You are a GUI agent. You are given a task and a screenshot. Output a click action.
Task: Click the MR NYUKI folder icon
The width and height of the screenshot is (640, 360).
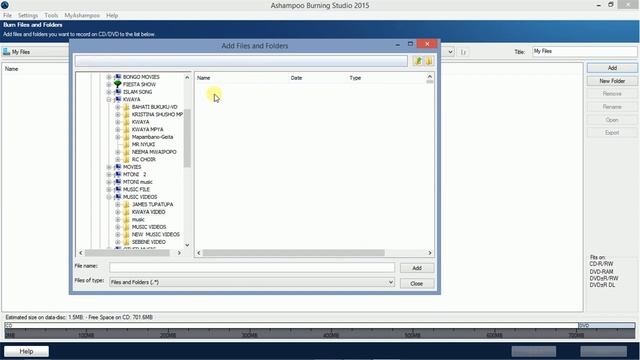point(127,144)
